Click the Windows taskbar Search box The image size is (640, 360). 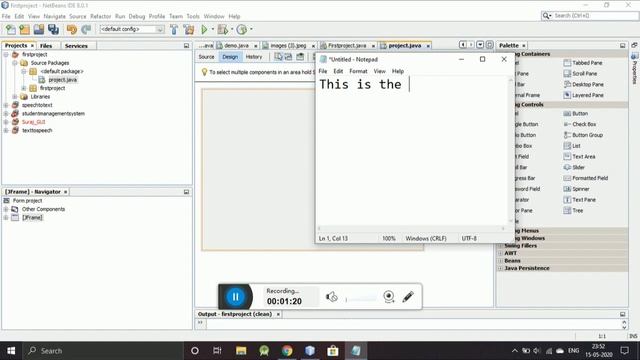click(x=102, y=351)
